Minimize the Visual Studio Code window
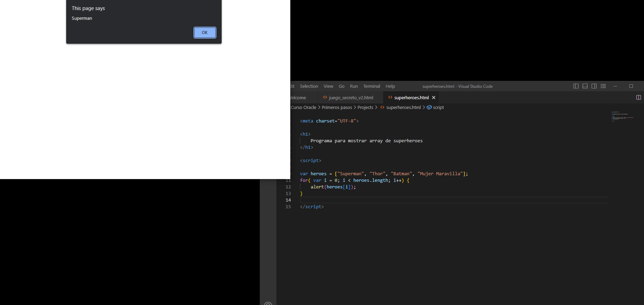The image size is (644, 305). point(615,86)
